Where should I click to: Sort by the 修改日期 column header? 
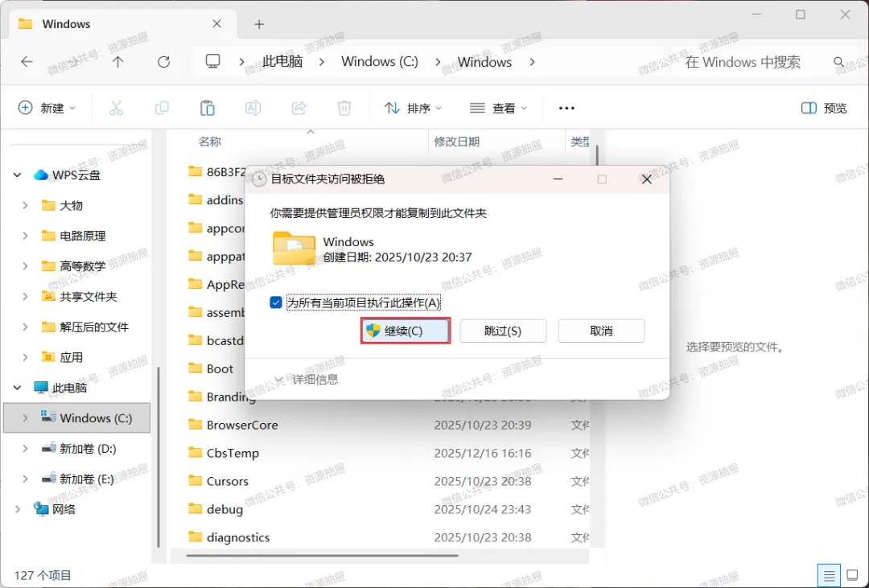tap(457, 142)
